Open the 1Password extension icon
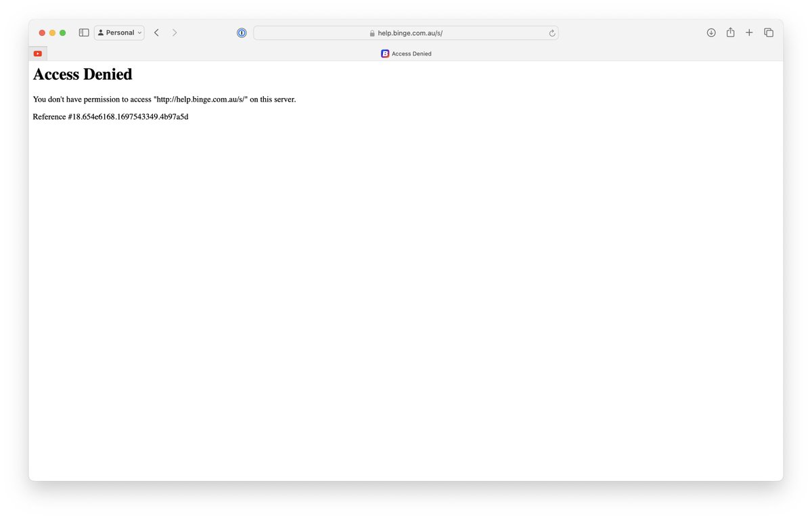 click(242, 32)
